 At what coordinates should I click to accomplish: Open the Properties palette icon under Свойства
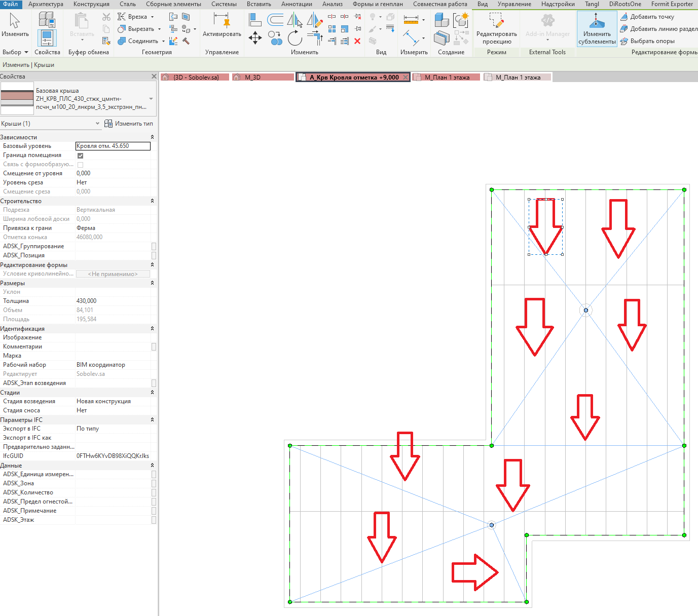click(47, 39)
